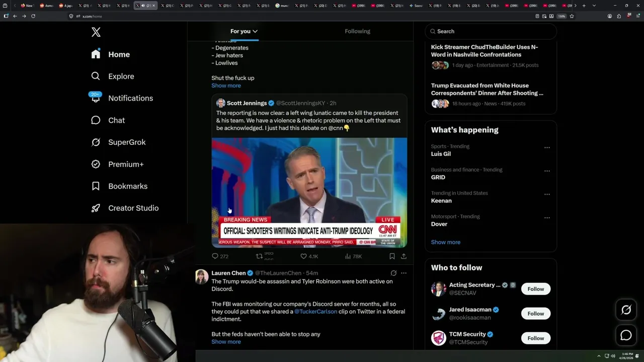This screenshot has height=362, width=644.
Task: Open a new browser tab with plus button
Action: point(584,6)
